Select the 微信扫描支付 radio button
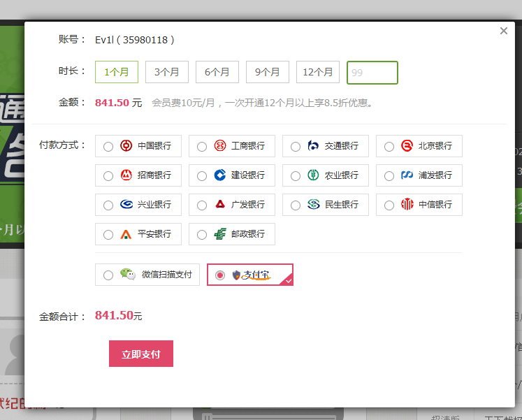This screenshot has height=420, width=522. coord(108,275)
